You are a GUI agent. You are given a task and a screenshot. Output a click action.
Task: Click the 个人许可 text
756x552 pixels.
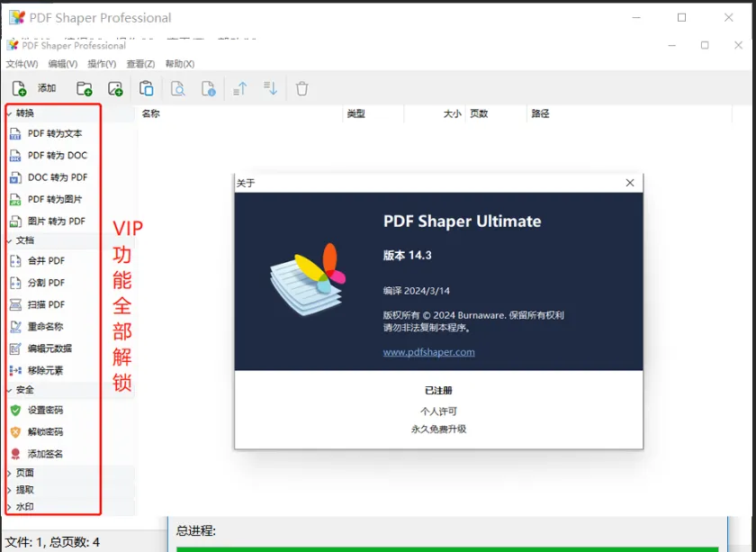pos(438,412)
